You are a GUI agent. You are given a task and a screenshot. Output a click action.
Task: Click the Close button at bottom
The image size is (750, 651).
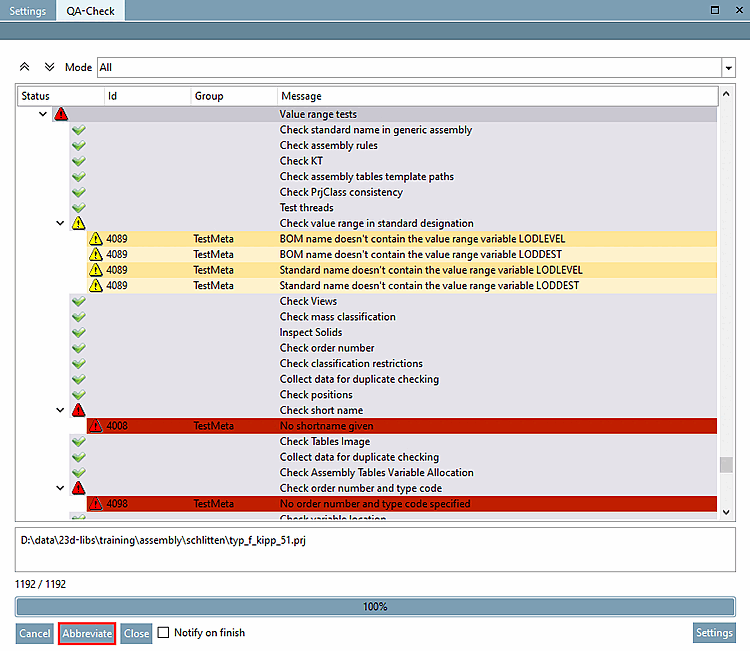pos(136,633)
